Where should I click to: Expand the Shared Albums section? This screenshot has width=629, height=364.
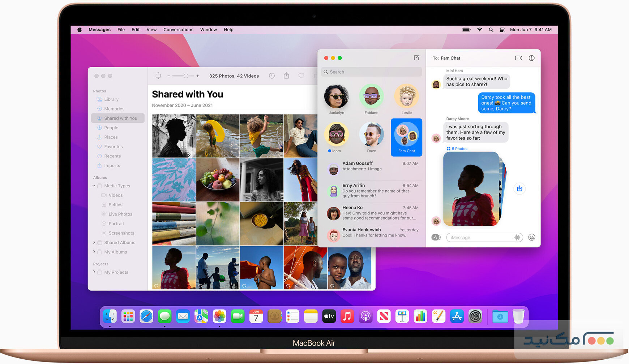[x=94, y=242]
